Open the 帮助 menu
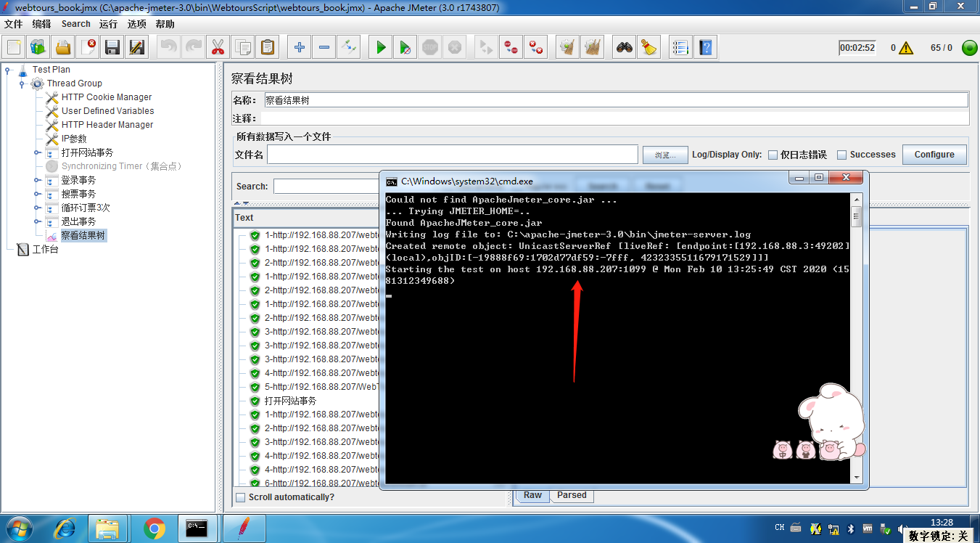 165,24
